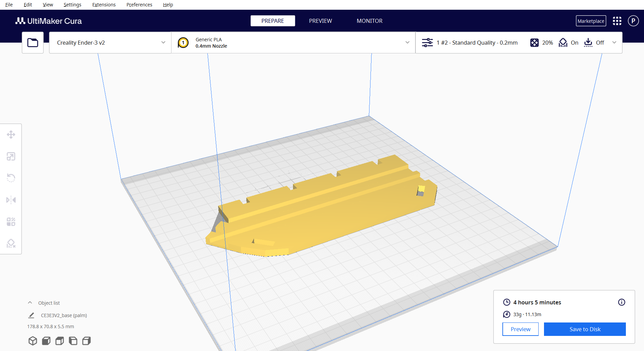Click the UltiMaker Cura logo
The image size is (644, 351).
point(48,21)
